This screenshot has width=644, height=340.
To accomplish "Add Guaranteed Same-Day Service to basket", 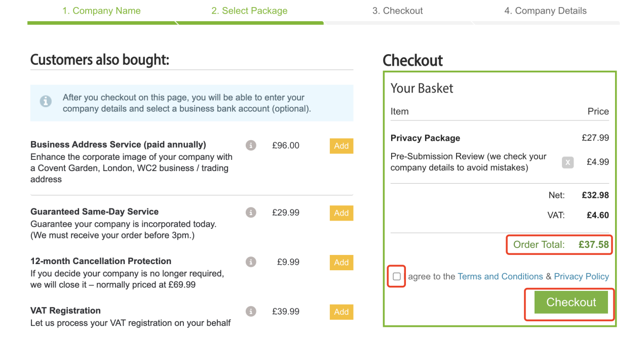I will click(342, 213).
